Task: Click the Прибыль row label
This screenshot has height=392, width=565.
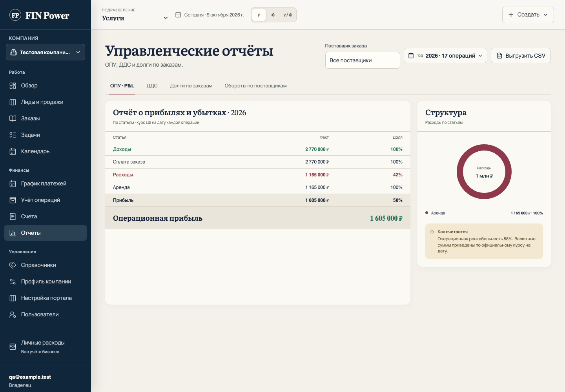Action: pyautogui.click(x=123, y=200)
